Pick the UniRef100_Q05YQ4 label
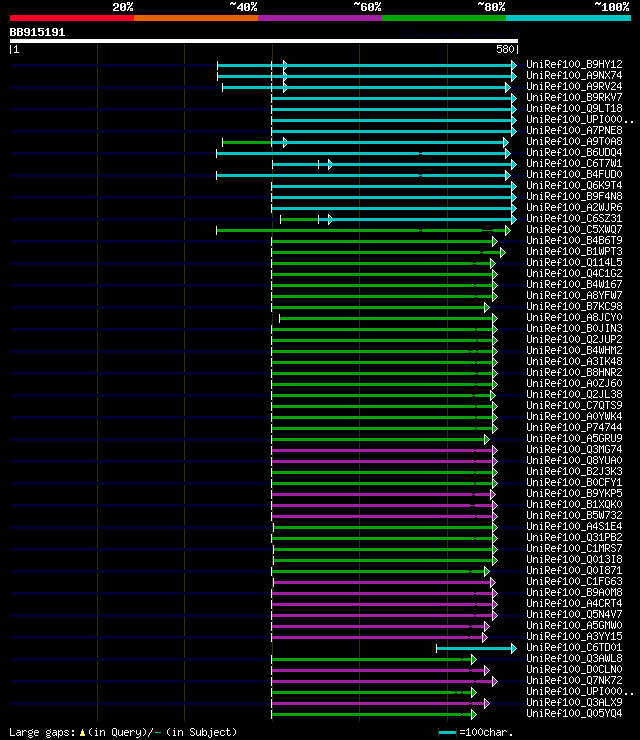Image resolution: width=640 pixels, height=740 pixels. tap(574, 713)
